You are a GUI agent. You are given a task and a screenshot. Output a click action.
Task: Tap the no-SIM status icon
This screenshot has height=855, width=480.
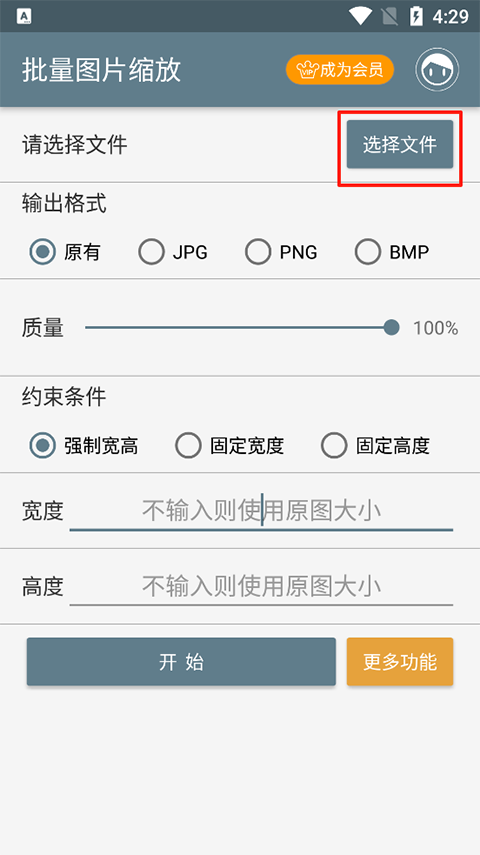[x=389, y=16]
